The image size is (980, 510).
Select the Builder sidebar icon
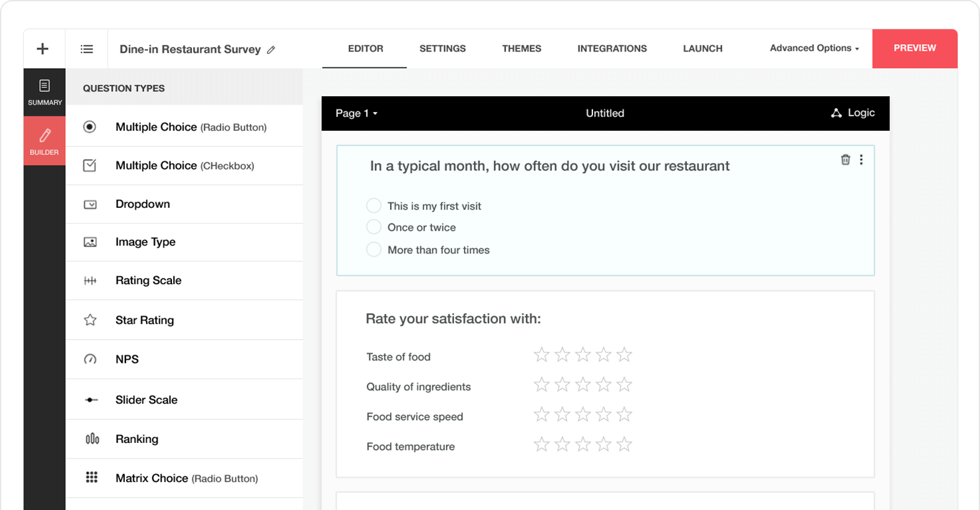[x=45, y=141]
